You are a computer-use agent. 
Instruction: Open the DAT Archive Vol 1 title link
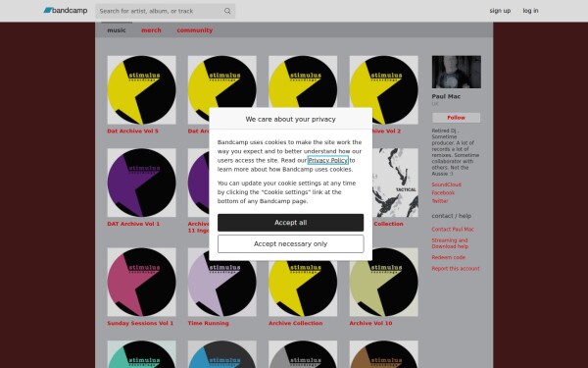pyautogui.click(x=133, y=224)
